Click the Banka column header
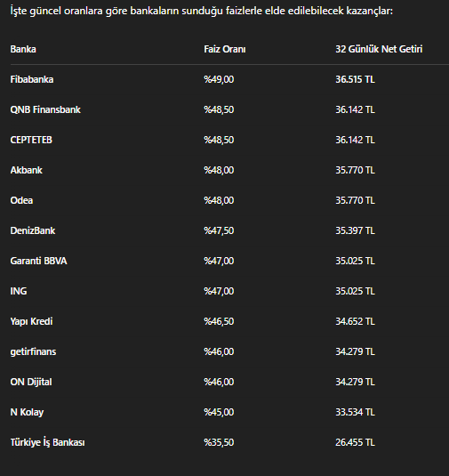Screen dimensions: 449x476 23,49
